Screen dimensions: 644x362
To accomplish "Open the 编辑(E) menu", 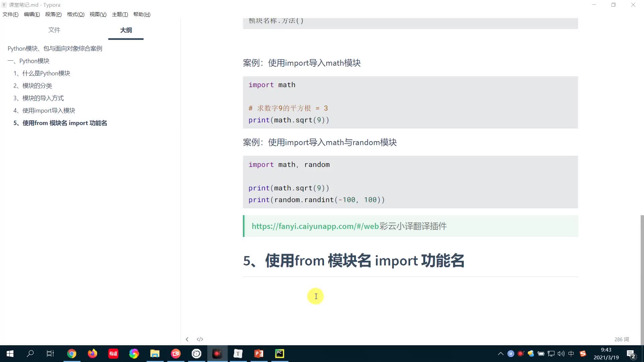I will (32, 14).
